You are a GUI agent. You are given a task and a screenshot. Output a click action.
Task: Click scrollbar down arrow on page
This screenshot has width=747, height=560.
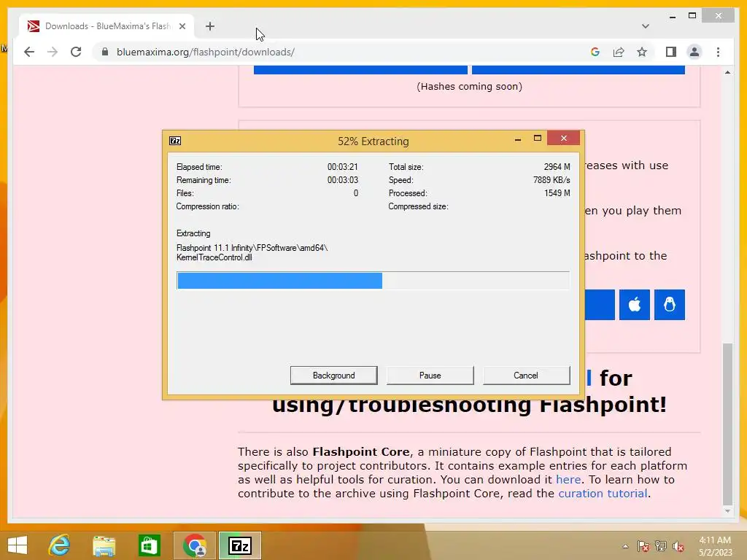(x=727, y=511)
